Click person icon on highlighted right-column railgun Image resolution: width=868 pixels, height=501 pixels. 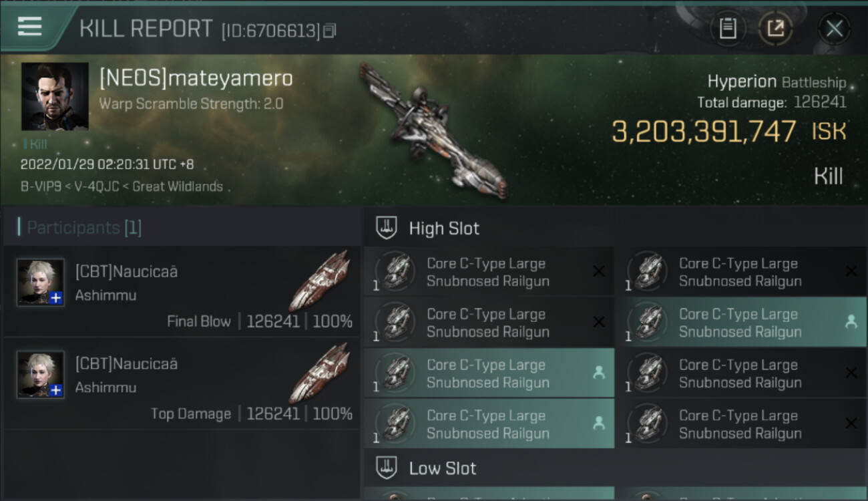851,322
